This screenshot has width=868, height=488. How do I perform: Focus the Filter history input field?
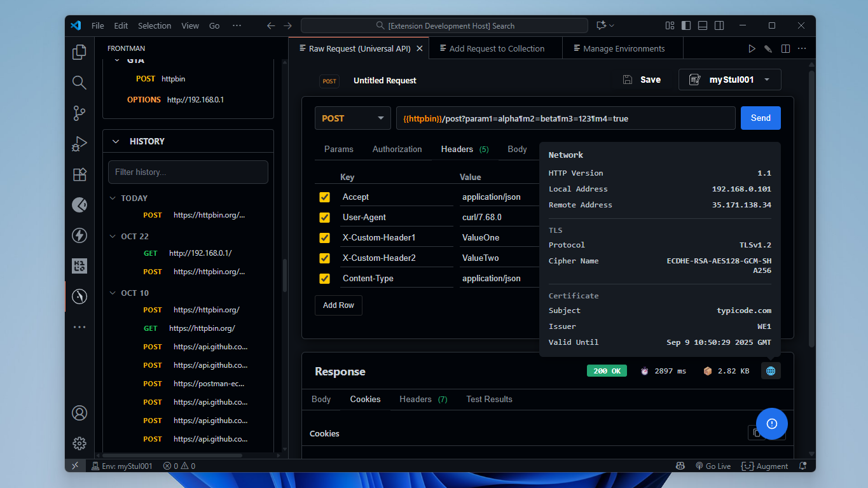pos(188,172)
